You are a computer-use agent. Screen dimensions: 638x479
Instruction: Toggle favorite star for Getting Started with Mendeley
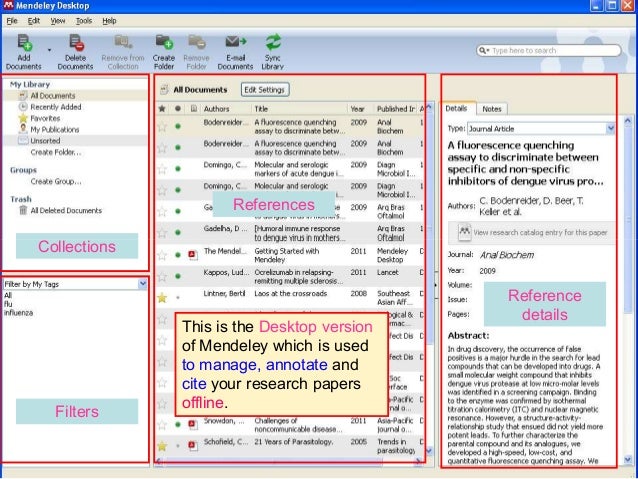pyautogui.click(x=162, y=255)
